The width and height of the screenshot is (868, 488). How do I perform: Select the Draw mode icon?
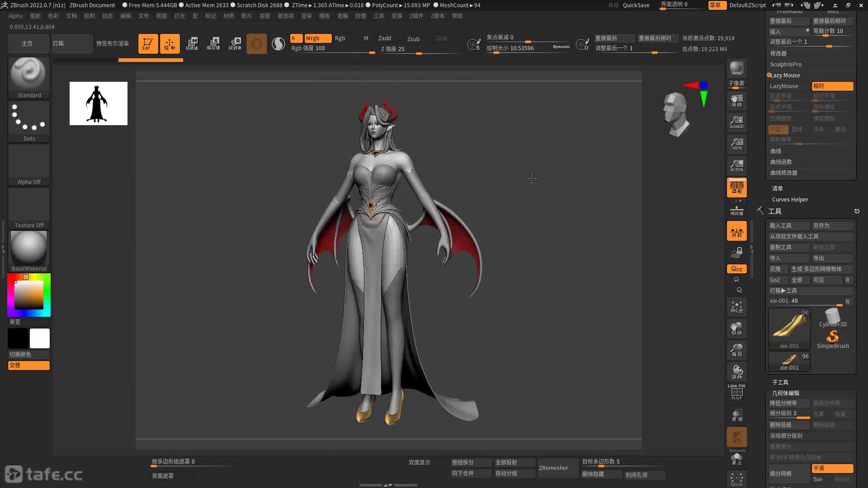click(170, 44)
